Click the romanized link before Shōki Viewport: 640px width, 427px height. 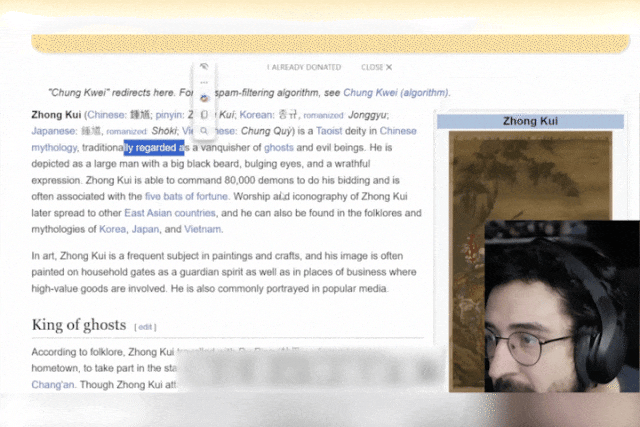pyautogui.click(x=126, y=132)
